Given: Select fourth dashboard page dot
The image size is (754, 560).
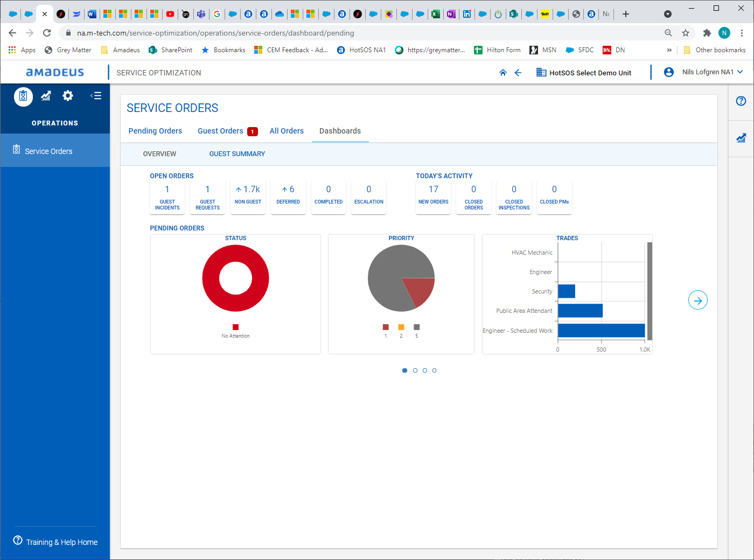Looking at the screenshot, I should tap(435, 370).
